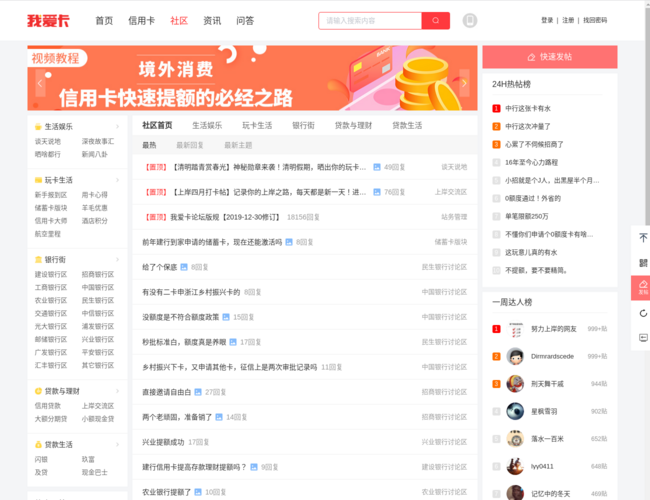Open hot post 16年至今心力路程
Viewport: 650px width, 500px height.
(x=531, y=163)
